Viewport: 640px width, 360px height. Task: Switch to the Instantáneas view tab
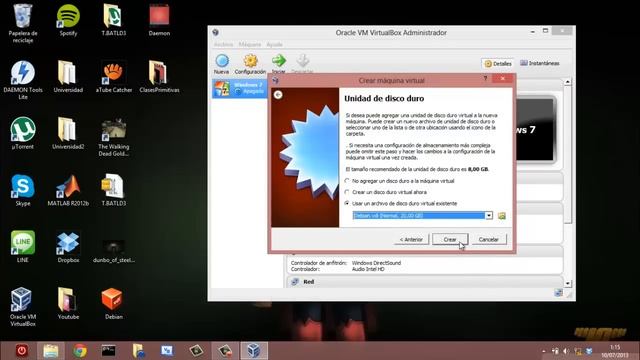point(540,63)
